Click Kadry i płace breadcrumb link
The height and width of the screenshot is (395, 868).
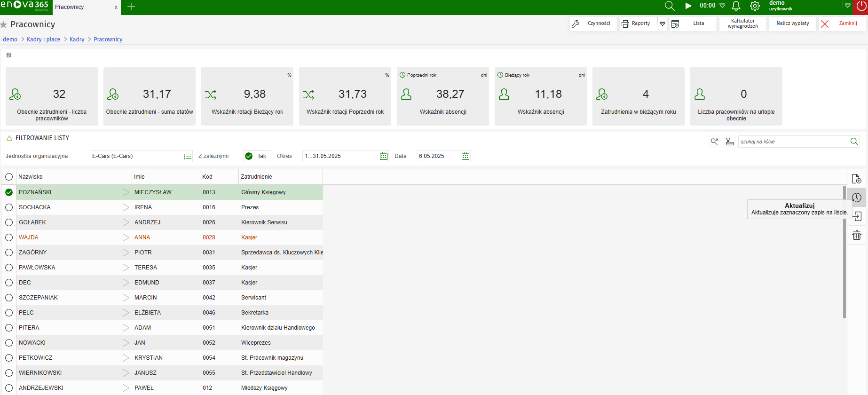click(x=43, y=39)
